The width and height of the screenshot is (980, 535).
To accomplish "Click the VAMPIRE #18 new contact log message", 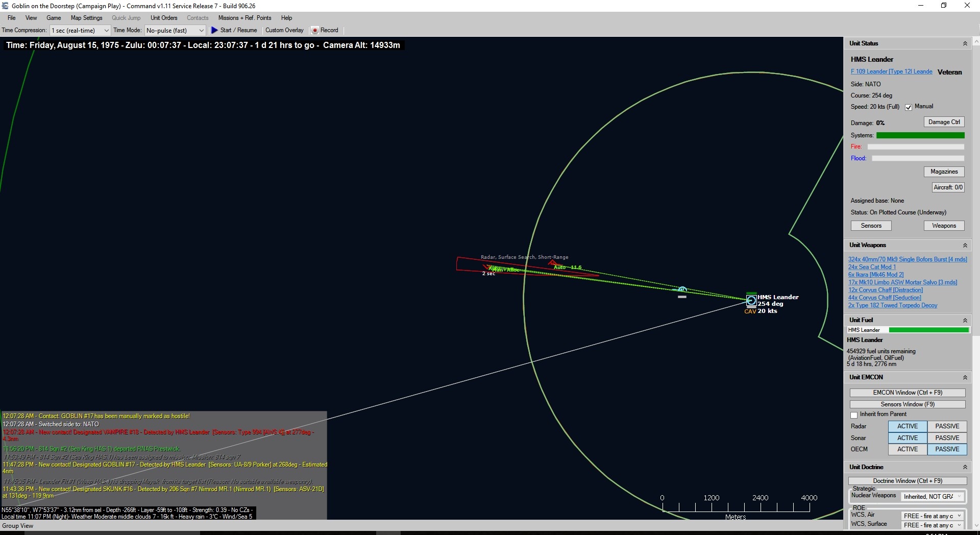I will 159,435.
